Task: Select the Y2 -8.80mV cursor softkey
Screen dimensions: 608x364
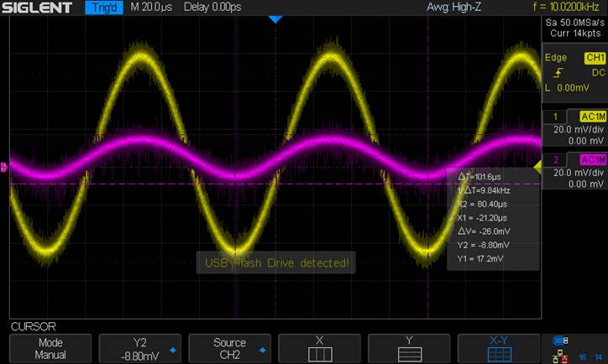Action: 140,349
